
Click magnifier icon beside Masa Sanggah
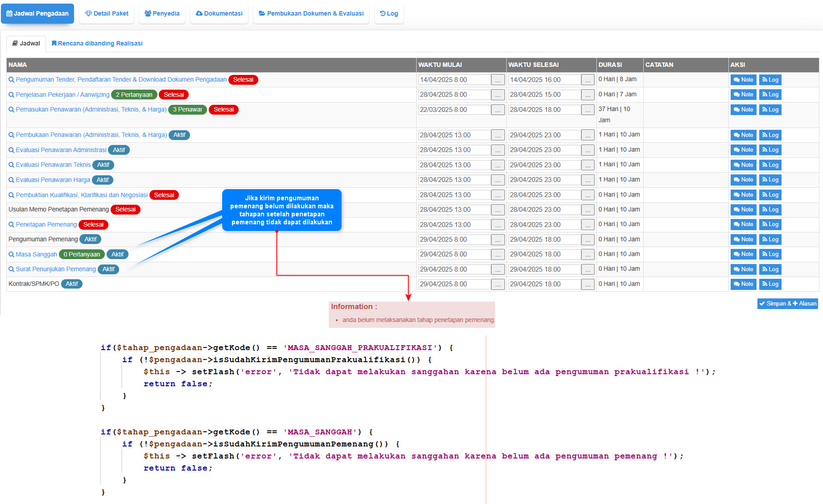[x=12, y=255]
